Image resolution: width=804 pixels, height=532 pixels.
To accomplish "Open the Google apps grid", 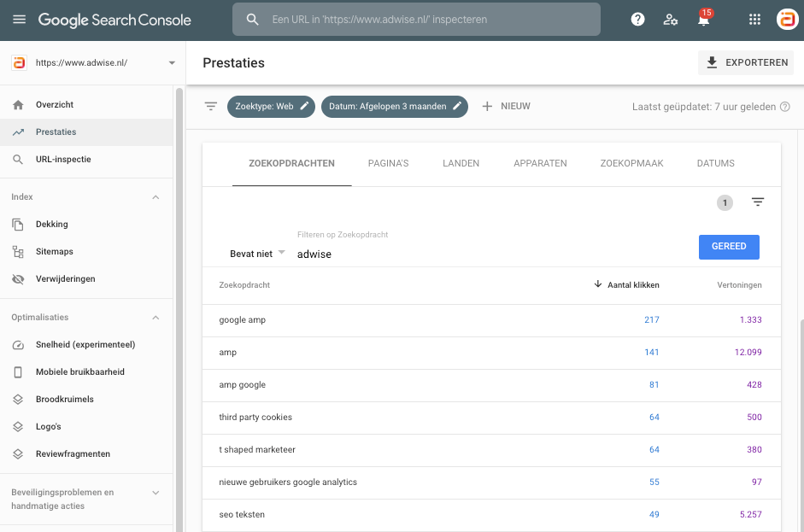I will click(754, 20).
